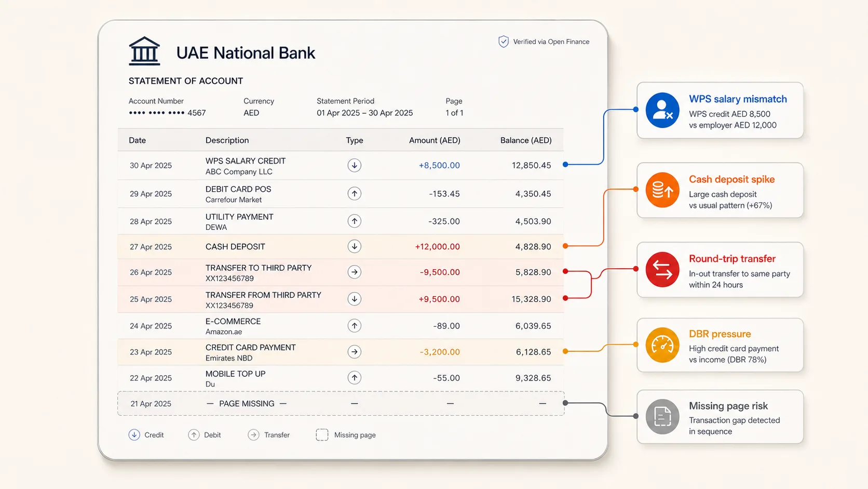Click the 9,328.65 balance value
868x489 pixels.
click(533, 378)
